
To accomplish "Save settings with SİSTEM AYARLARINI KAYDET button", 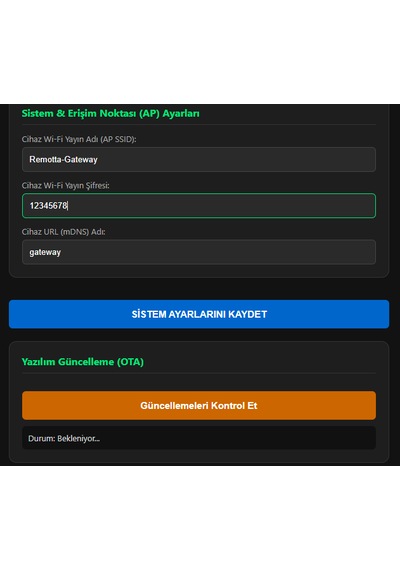I will (199, 314).
